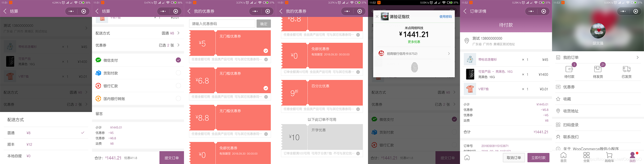Switch to 首页 tab
Viewport: 644px width, 164px height.
(563, 157)
